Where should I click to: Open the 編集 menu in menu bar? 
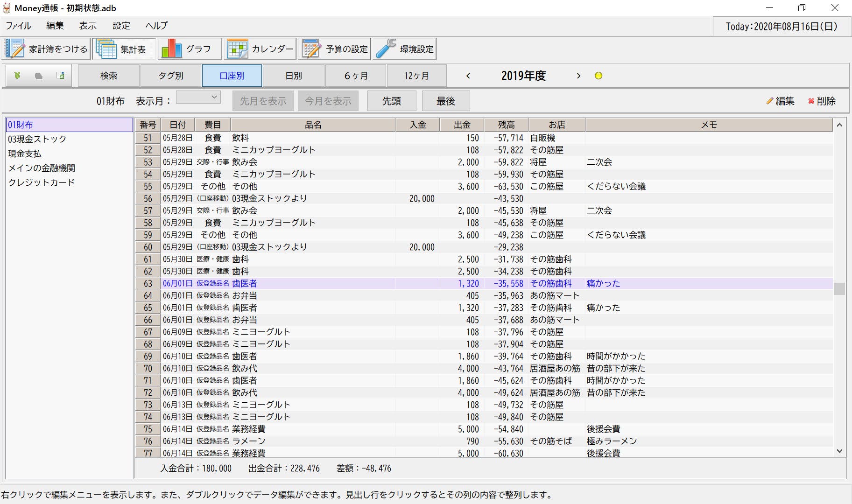(x=55, y=26)
